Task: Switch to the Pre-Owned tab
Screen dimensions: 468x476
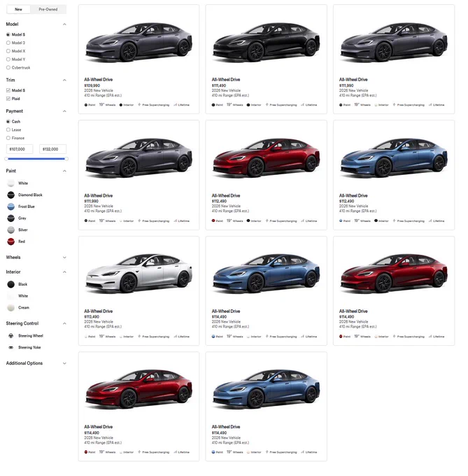Action: pos(48,9)
